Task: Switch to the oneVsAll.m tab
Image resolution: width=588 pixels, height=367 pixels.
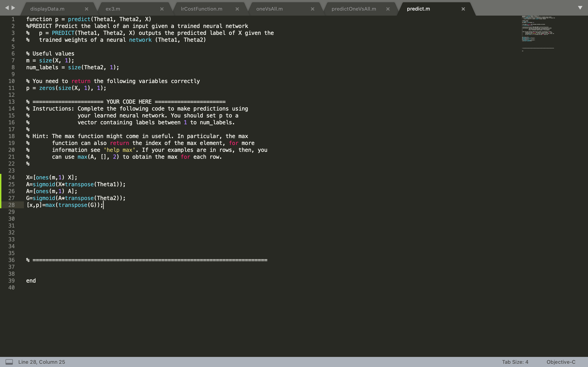Action: 269,9
